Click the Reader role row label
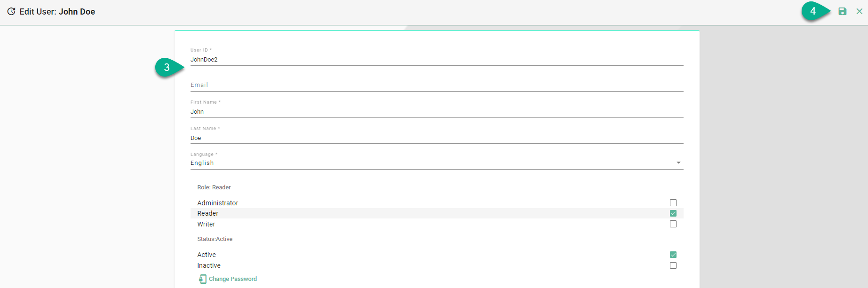Screen dimensions: 868x288 (208, 213)
